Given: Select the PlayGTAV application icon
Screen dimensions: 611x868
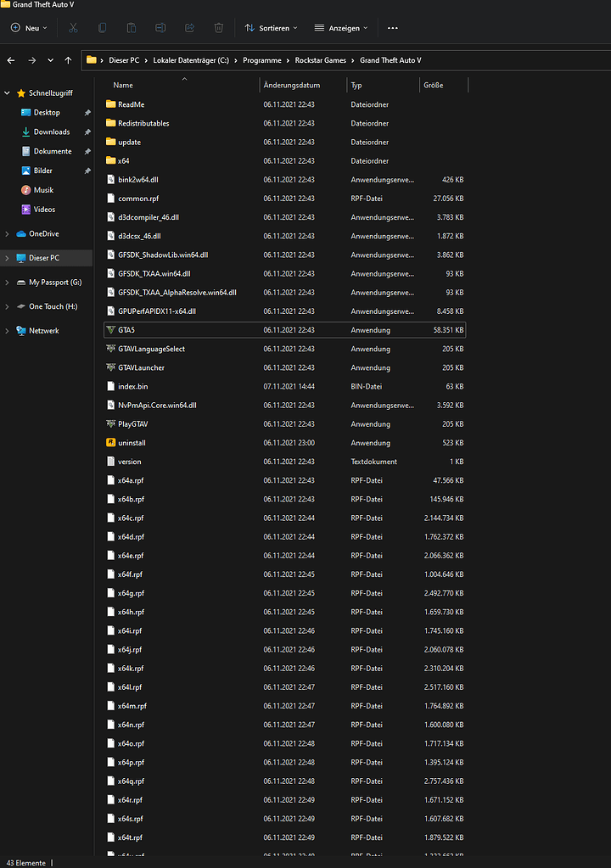Looking at the screenshot, I should click(x=110, y=424).
